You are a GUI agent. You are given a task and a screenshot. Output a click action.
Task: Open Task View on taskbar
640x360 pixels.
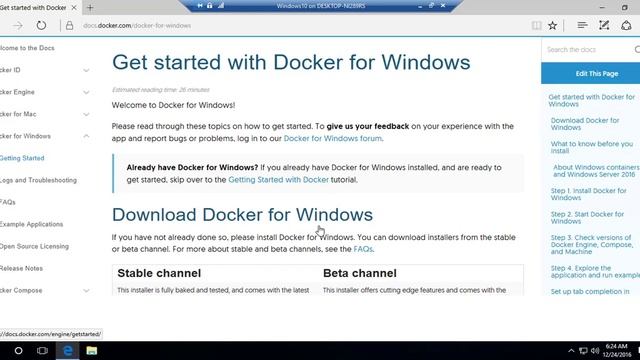tap(42, 351)
